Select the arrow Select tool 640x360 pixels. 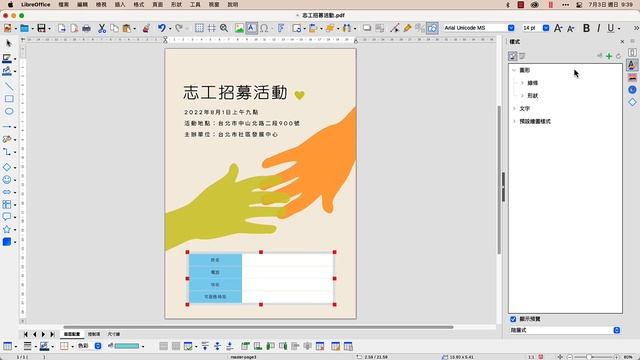point(9,43)
